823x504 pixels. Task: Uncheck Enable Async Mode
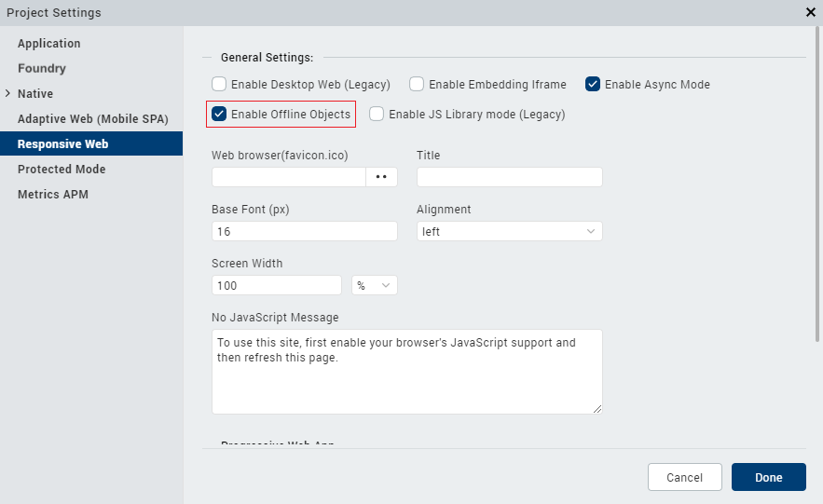point(593,85)
